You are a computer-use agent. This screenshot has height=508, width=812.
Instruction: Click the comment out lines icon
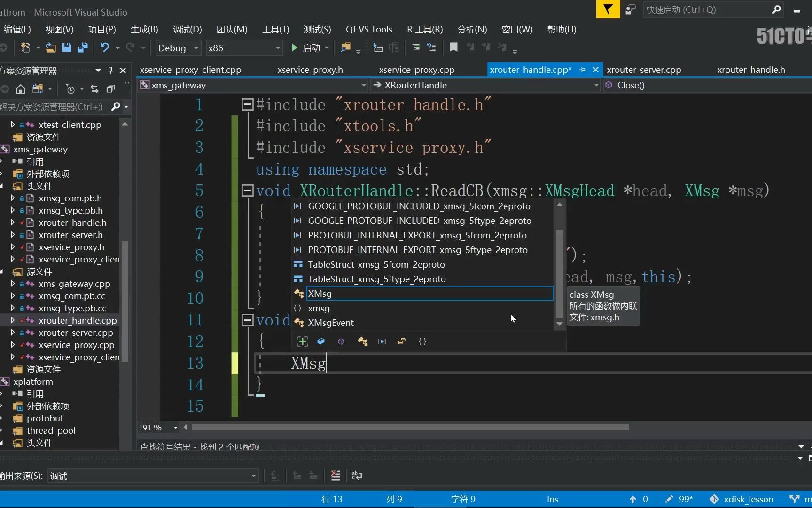point(416,48)
